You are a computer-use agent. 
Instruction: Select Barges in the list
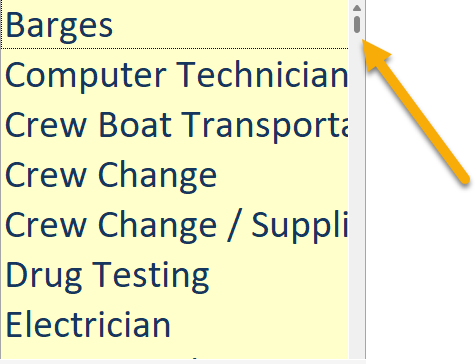175,25
